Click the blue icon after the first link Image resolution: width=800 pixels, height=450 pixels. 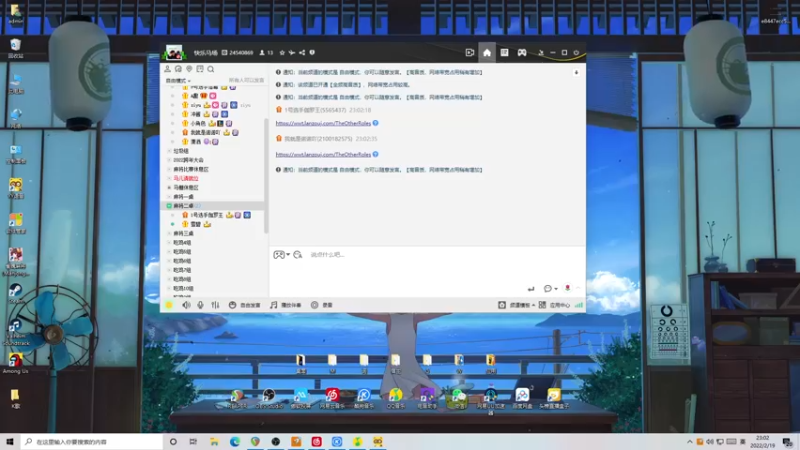tap(376, 123)
